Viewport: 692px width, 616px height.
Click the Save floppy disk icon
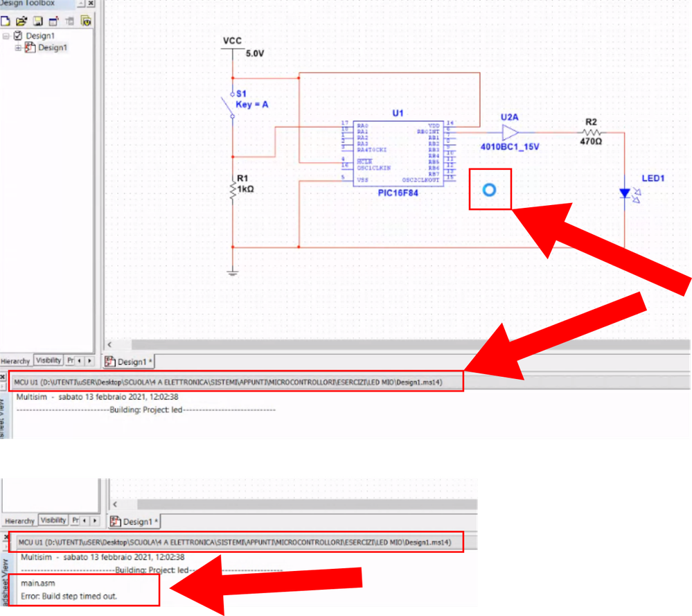tap(38, 21)
